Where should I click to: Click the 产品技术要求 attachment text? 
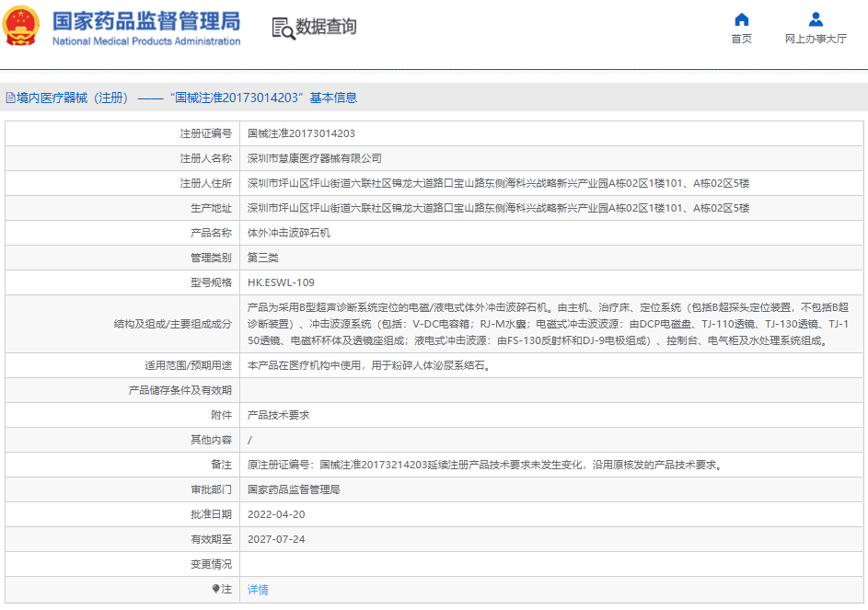click(x=278, y=415)
